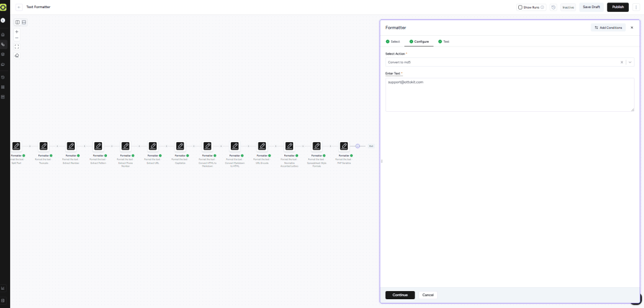The width and height of the screenshot is (644, 308).
Task: Zoom out on the workflow canvas
Action: (x=17, y=38)
